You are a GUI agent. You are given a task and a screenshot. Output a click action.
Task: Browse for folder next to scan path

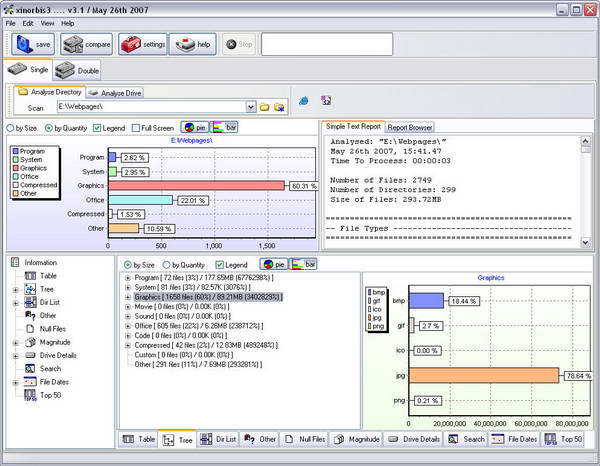coord(265,107)
